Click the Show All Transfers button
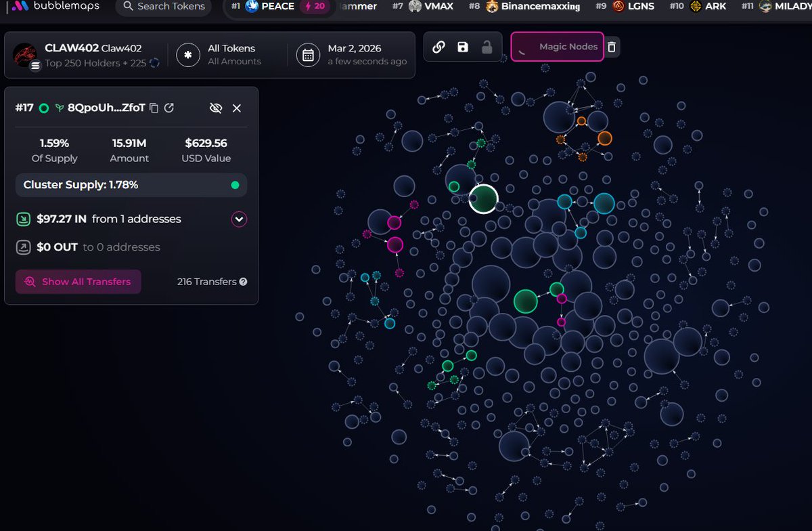Image resolution: width=812 pixels, height=531 pixels. point(78,282)
